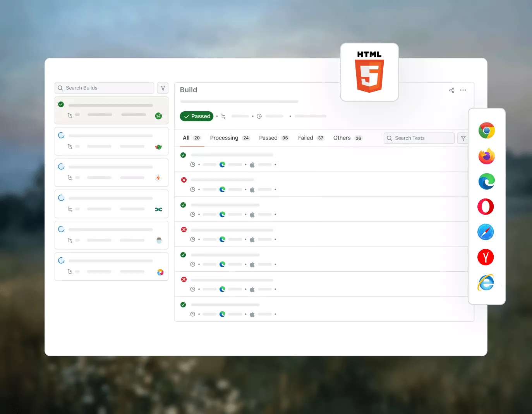Screen dimensions: 532x414
Task: Focus the Search Tests field
Action: (x=419, y=138)
